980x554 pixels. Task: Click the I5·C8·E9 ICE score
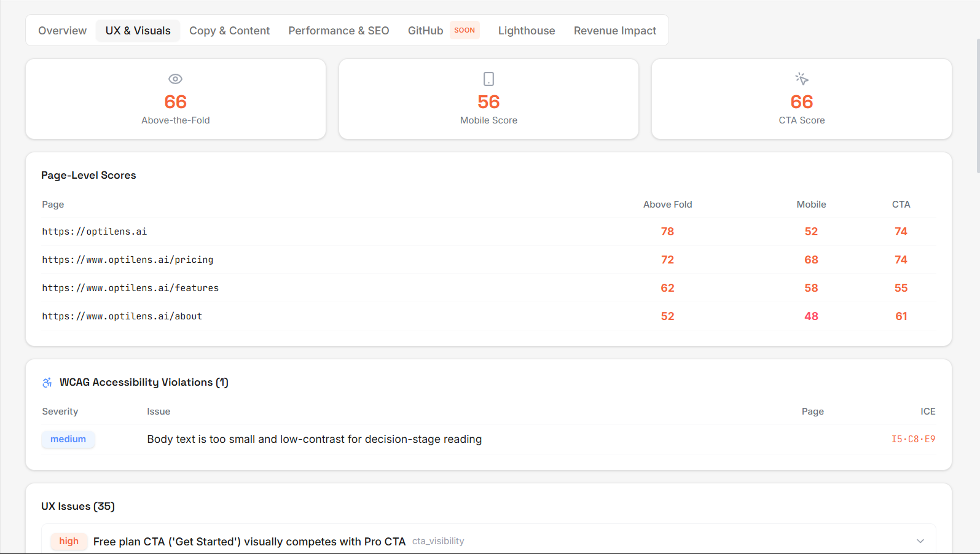913,439
